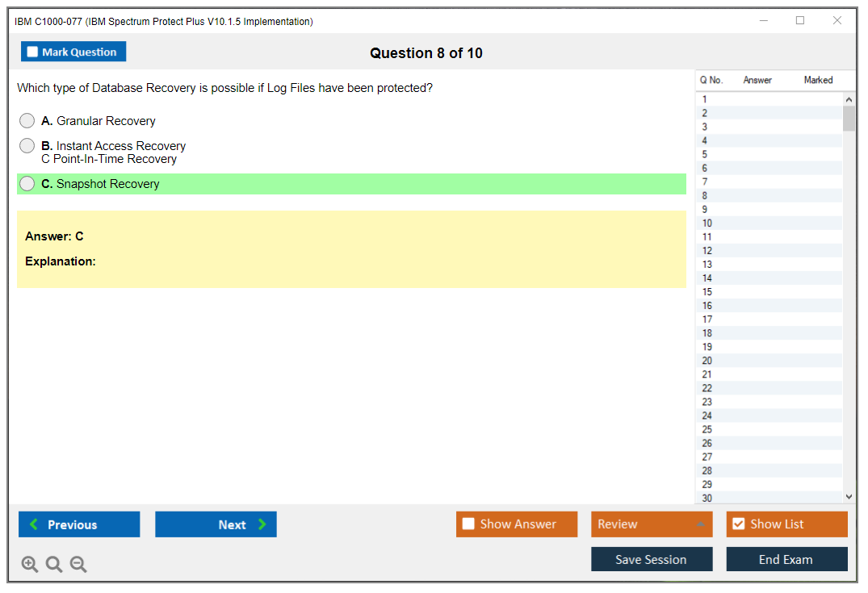The image size is (868, 593).
Task: Toggle the Mark Question checkbox
Action: tap(32, 52)
